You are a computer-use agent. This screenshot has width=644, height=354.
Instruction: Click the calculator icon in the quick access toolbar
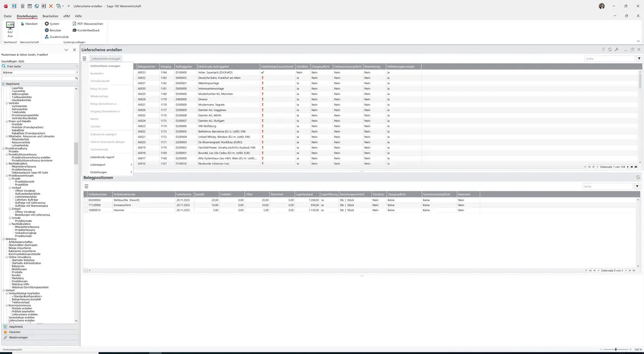click(22, 6)
